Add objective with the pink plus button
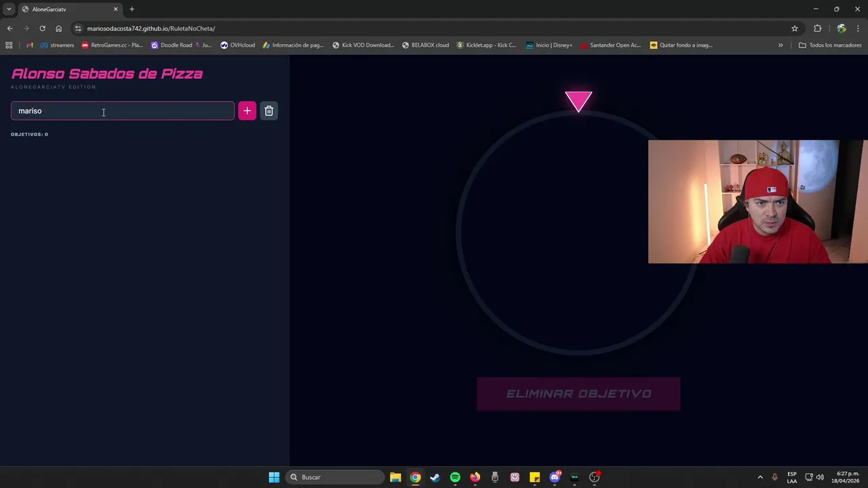 [x=247, y=110]
